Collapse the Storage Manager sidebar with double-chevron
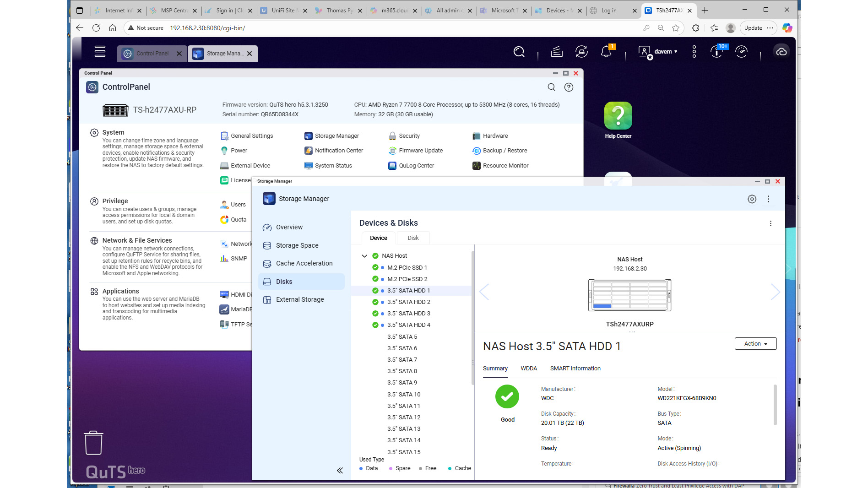Screen dimensions: 868x488 point(340,470)
